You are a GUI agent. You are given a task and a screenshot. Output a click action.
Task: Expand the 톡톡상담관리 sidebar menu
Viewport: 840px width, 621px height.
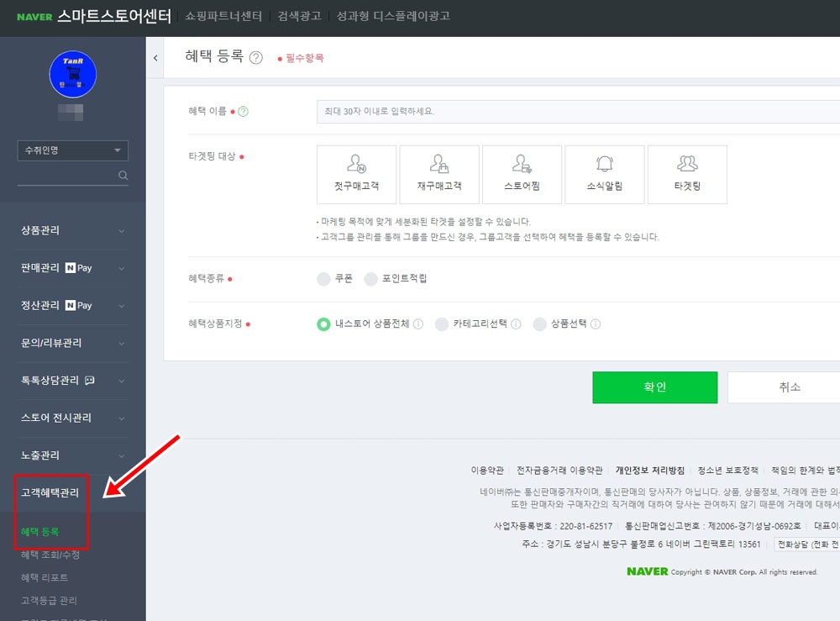73,381
